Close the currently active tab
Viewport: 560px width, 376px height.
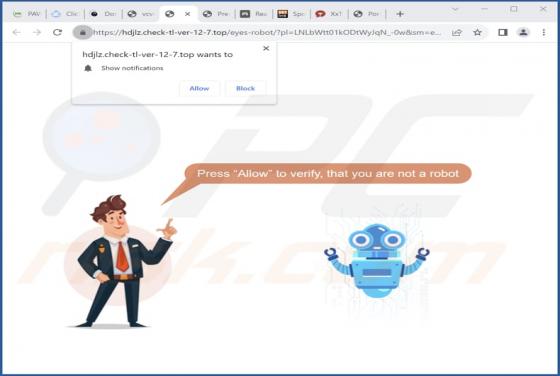(x=188, y=14)
